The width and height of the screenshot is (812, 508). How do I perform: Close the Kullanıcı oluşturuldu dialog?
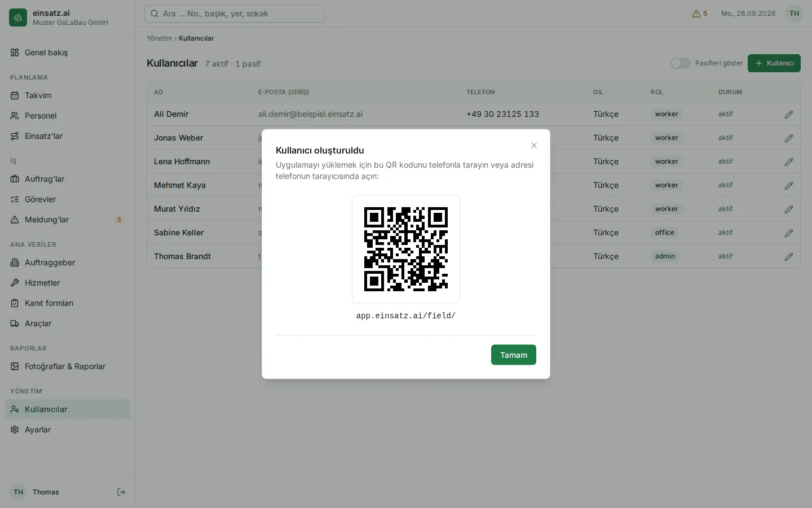[x=534, y=146]
